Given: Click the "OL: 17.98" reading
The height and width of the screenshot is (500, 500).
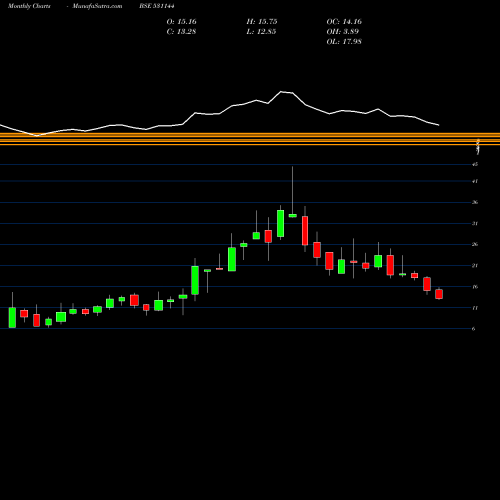Looking at the screenshot, I should pyautogui.click(x=344, y=42).
